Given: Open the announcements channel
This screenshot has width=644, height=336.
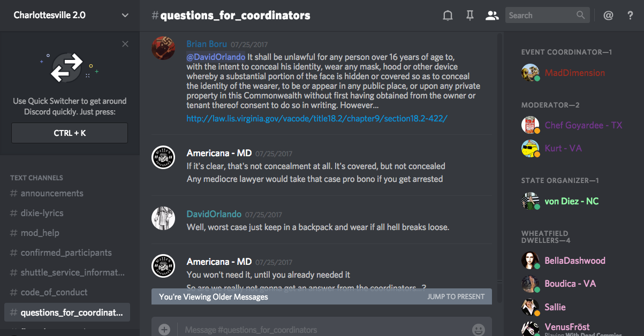Looking at the screenshot, I should pos(52,193).
